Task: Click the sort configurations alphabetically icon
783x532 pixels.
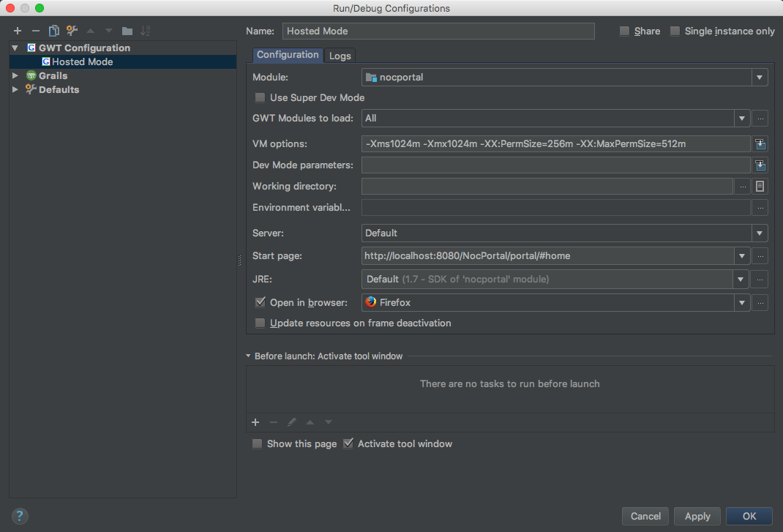Action: click(x=146, y=31)
